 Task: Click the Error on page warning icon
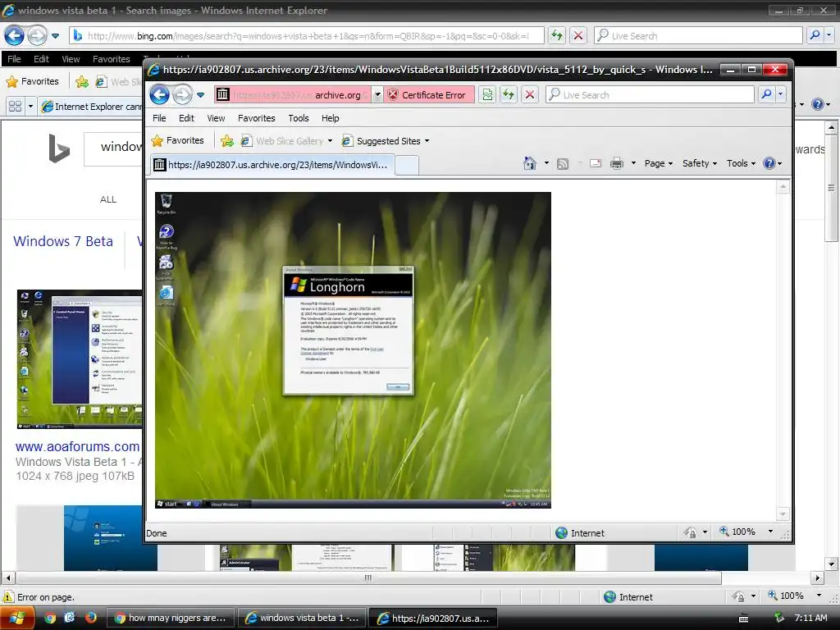pos(8,597)
